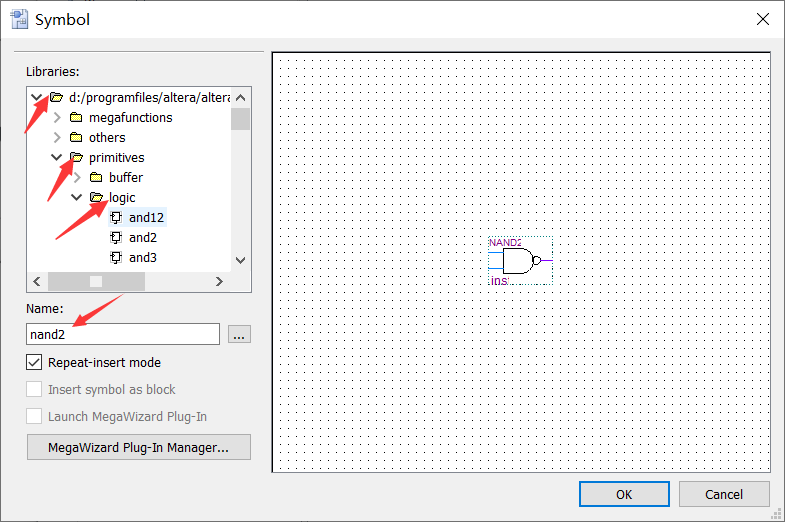Screen dimensions: 785x522
Task: Open the MegaWizard Plug-In Manager
Action: click(139, 447)
